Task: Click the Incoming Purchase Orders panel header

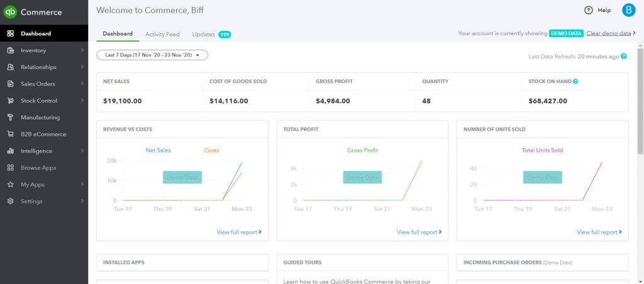Action: 543,263
